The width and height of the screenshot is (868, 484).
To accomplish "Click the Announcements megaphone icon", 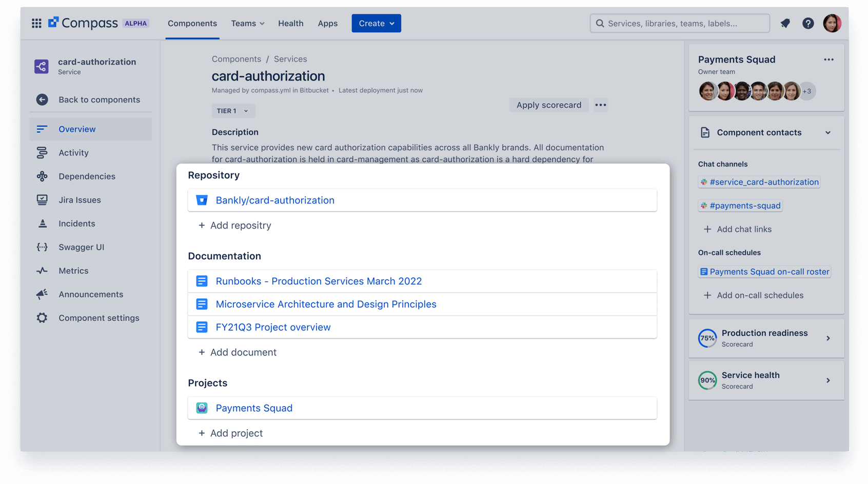I will 42,294.
